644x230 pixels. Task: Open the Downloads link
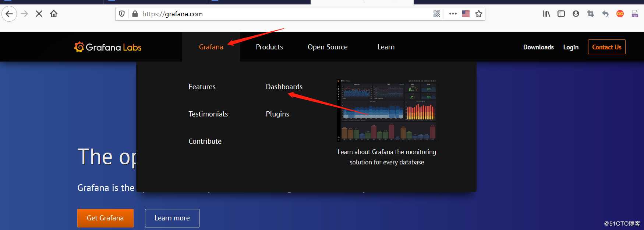coord(538,47)
